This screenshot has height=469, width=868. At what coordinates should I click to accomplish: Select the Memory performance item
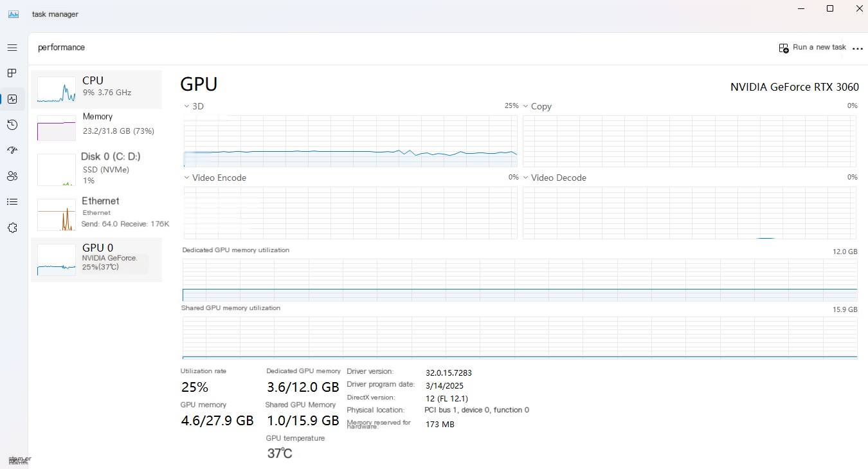(x=96, y=127)
